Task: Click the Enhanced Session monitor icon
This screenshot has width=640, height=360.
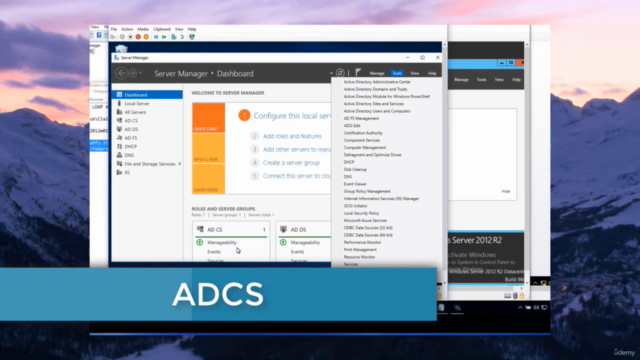Action: (x=192, y=37)
